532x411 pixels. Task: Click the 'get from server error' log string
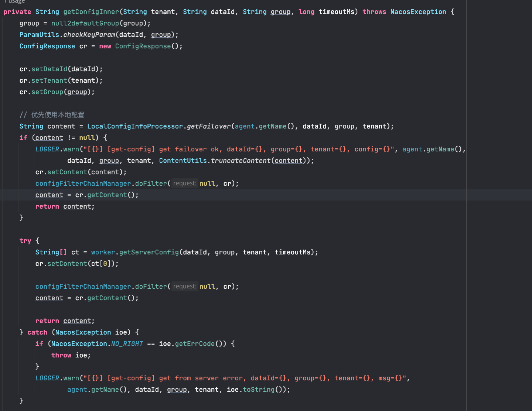245,378
